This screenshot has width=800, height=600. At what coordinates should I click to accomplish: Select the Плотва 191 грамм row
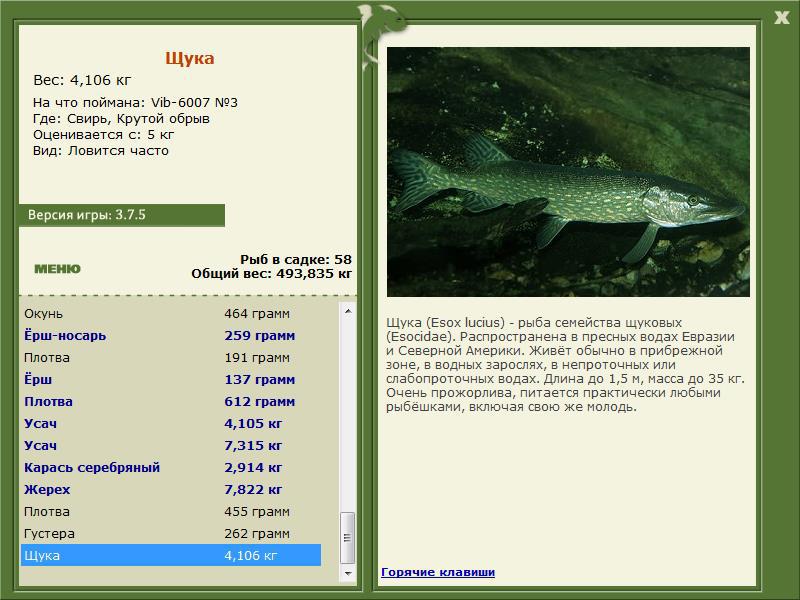tap(171, 357)
